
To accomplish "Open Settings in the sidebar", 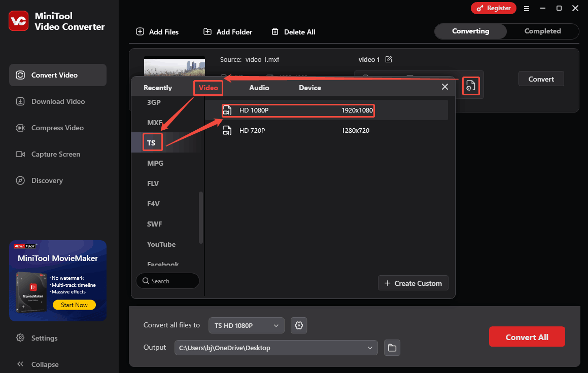I will click(x=37, y=338).
